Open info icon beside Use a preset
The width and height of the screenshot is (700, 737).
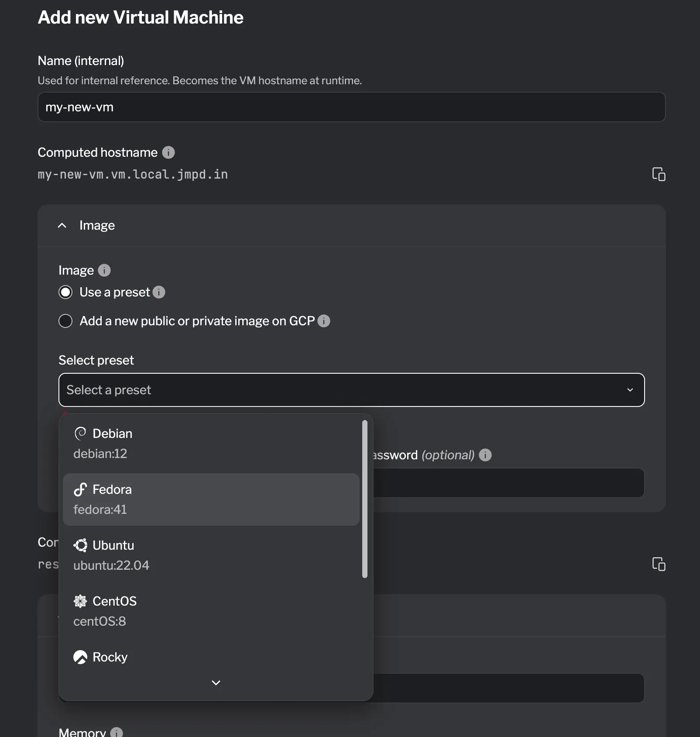(159, 292)
